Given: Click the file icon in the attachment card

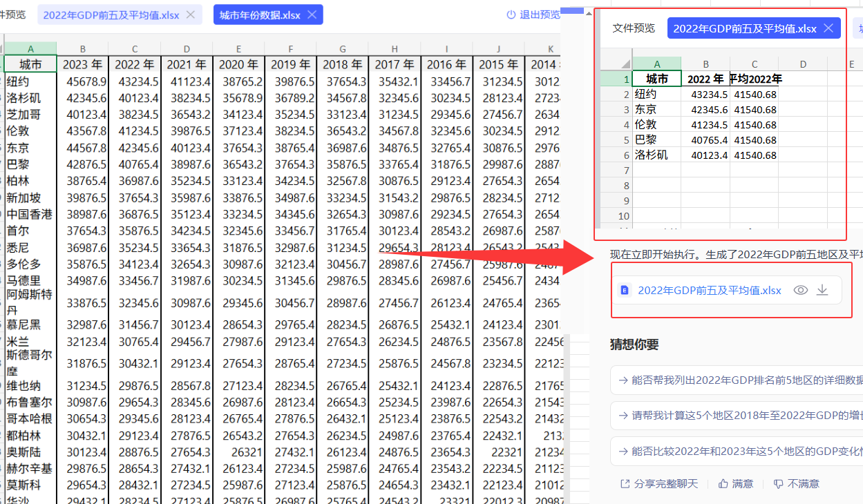Looking at the screenshot, I should (x=625, y=291).
